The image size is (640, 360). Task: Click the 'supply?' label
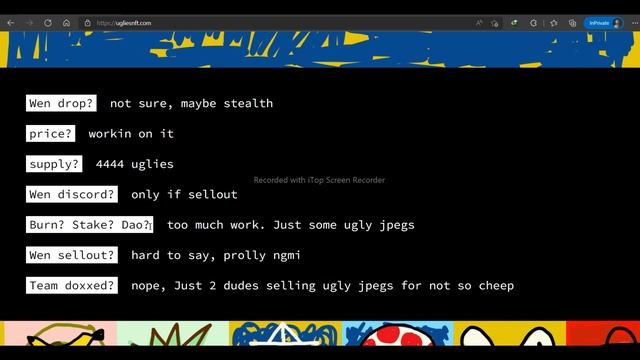pyautogui.click(x=54, y=164)
